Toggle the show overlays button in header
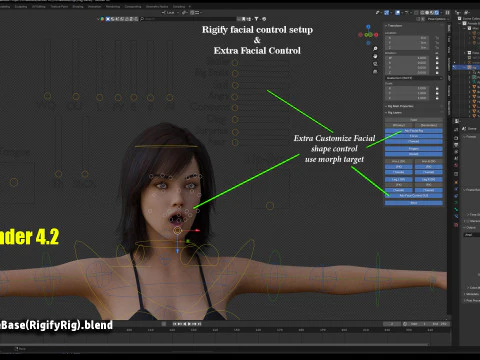The height and width of the screenshot is (360, 480). 398,12
